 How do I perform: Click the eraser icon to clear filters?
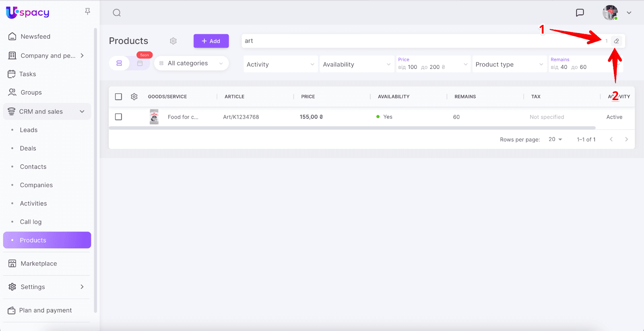[x=616, y=41]
